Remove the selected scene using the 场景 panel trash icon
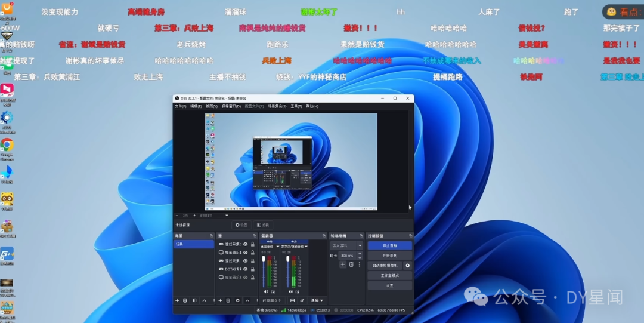Image resolution: width=644 pixels, height=323 pixels. pos(185,300)
